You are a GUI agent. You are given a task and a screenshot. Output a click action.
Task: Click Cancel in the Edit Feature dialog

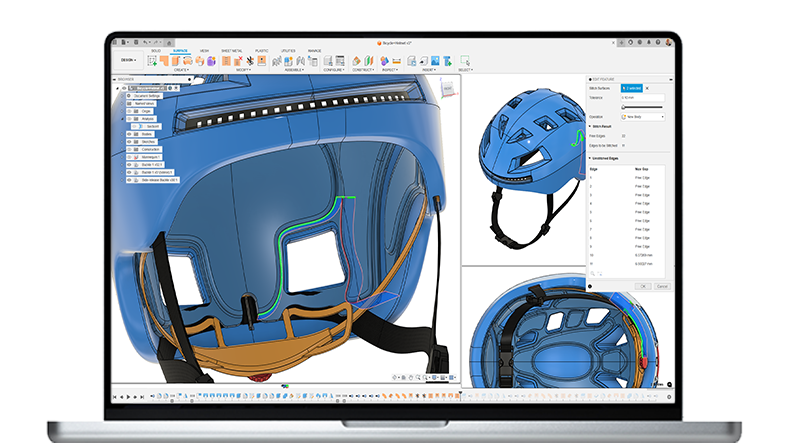tap(661, 286)
